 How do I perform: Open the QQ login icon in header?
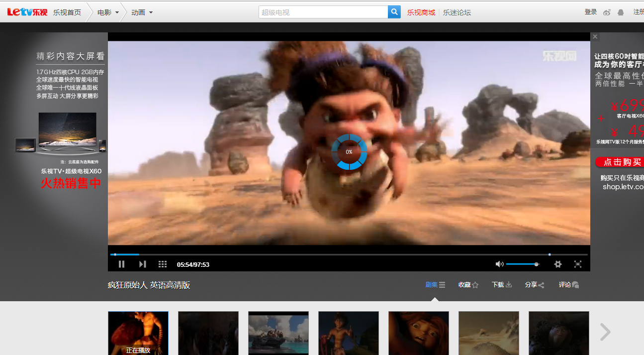[x=621, y=12]
